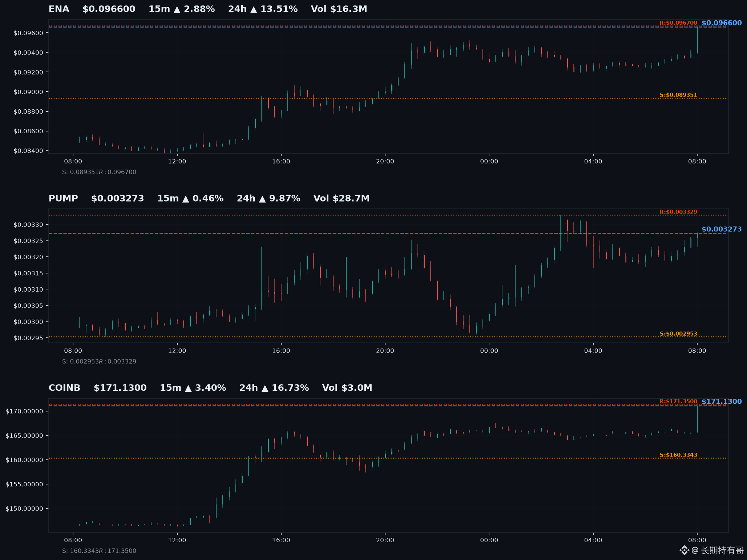Click the blue $0.003273 current price tag
This screenshot has width=747, height=560.
pos(722,229)
